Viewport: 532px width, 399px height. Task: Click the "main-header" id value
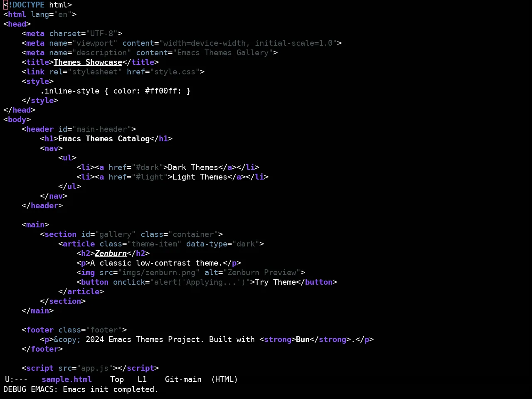click(102, 129)
